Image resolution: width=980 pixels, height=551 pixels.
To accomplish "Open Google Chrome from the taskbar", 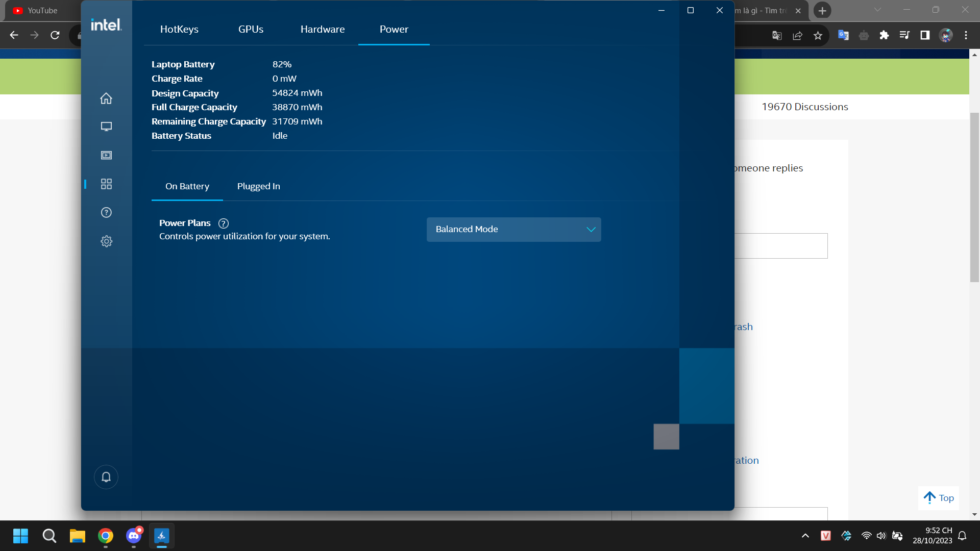I will tap(105, 536).
